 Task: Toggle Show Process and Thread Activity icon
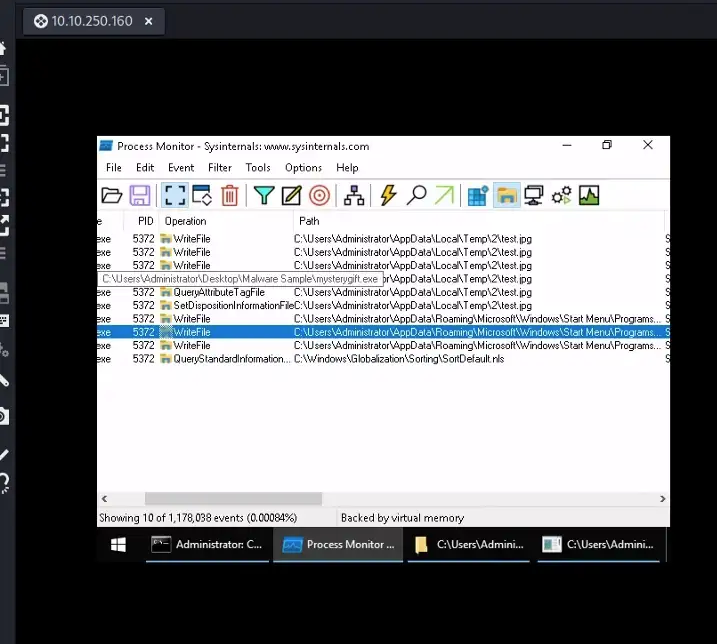point(562,196)
